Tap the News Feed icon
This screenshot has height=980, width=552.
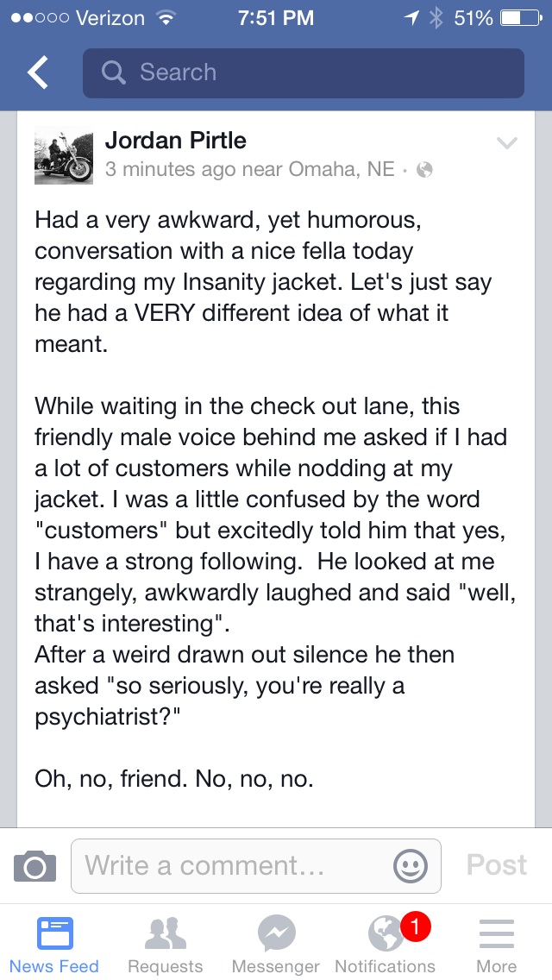pos(54,933)
